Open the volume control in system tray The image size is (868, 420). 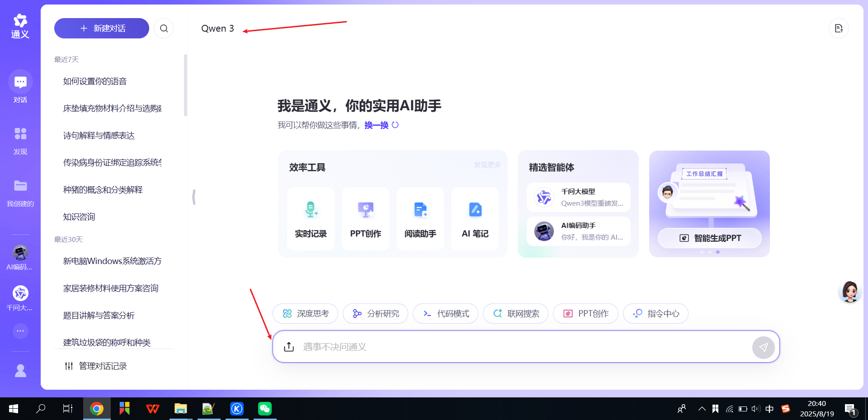click(x=755, y=409)
